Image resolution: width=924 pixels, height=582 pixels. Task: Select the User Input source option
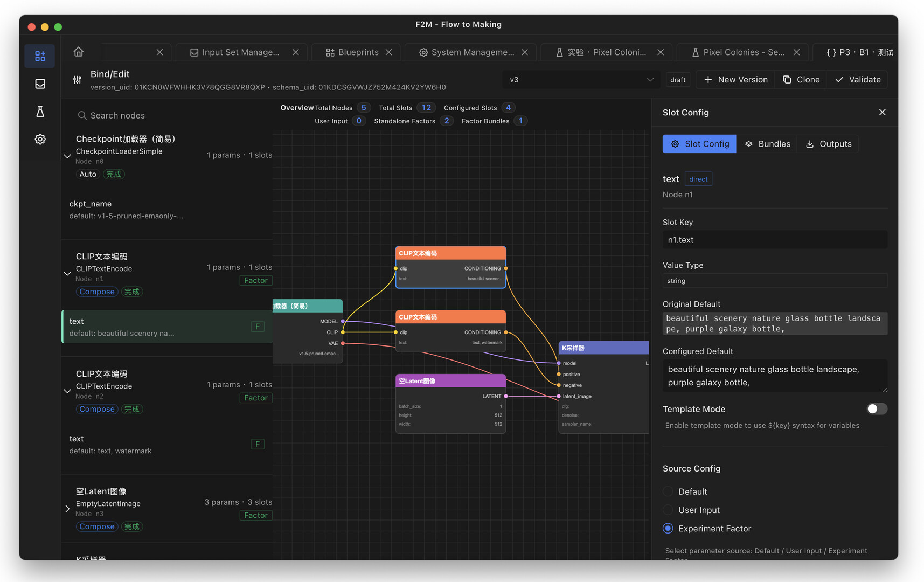click(x=668, y=510)
